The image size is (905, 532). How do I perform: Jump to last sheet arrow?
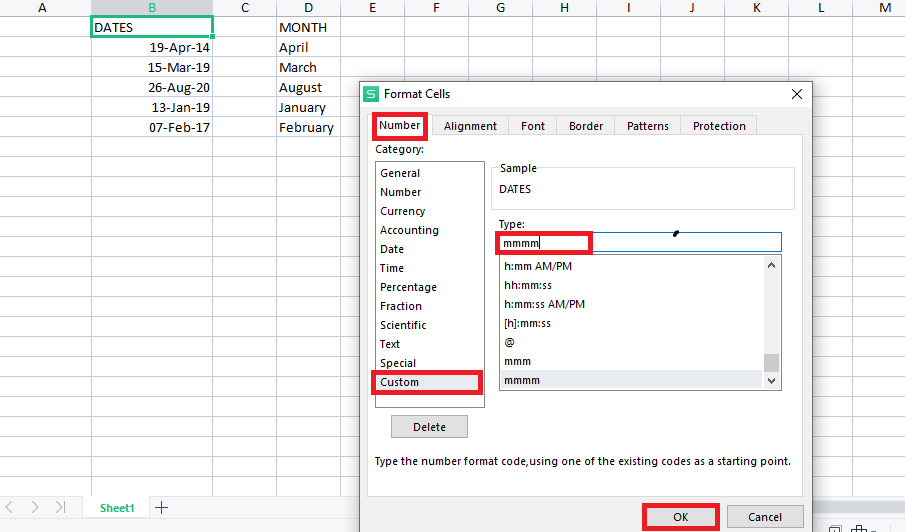pos(61,507)
